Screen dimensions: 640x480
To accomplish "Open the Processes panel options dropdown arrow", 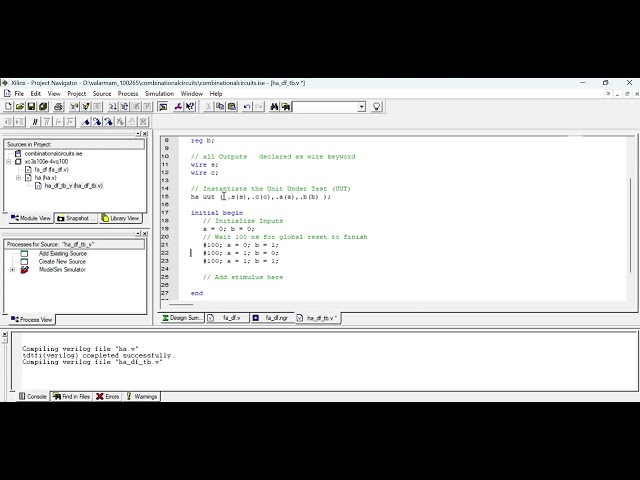I will click(x=138, y=233).
